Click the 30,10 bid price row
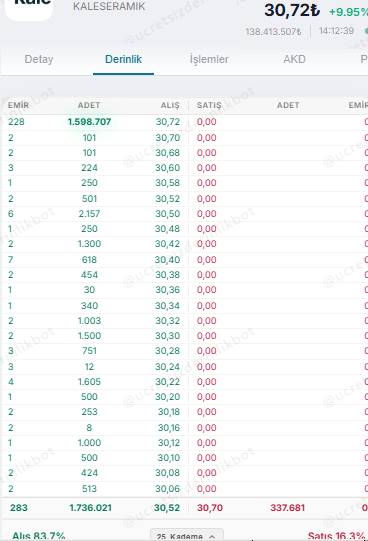Screen dimensions: 368x541 pyautogui.click(x=169, y=458)
